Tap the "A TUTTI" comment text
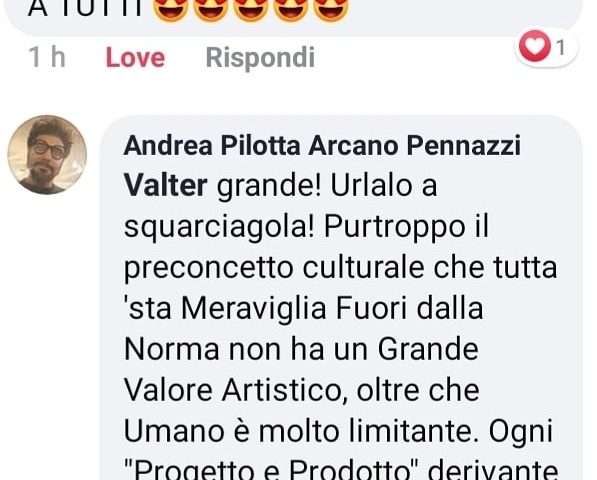 pyautogui.click(x=85, y=9)
